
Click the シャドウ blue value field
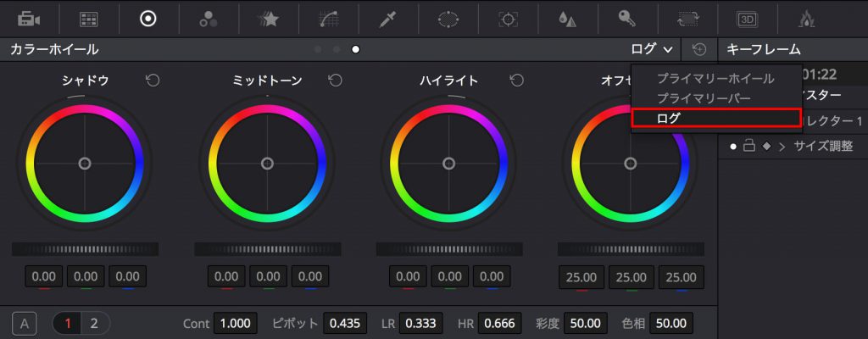(128, 276)
